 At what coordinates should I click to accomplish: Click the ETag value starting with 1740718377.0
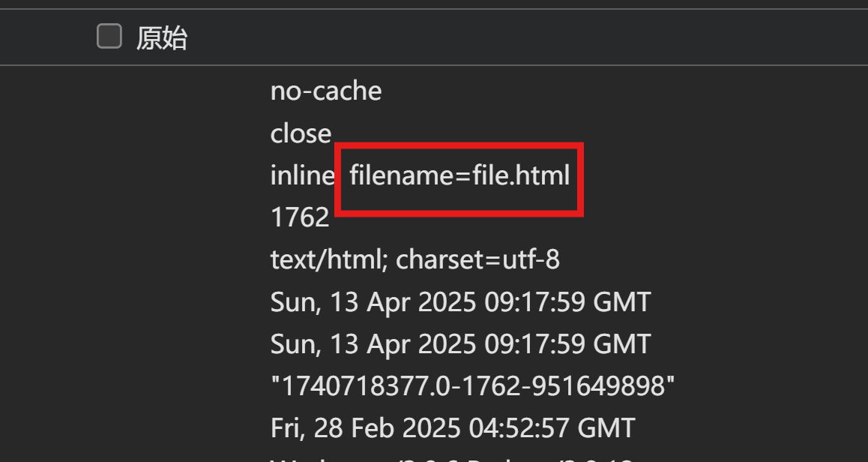coord(473,385)
